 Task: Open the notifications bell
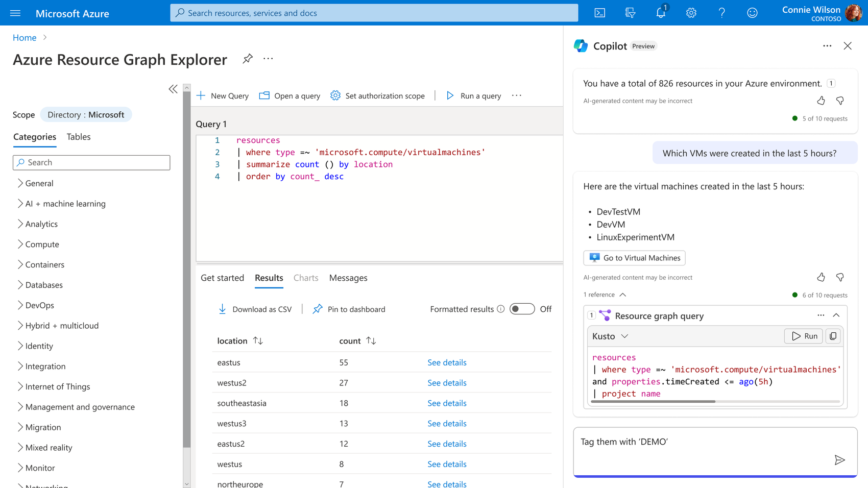[x=661, y=13]
